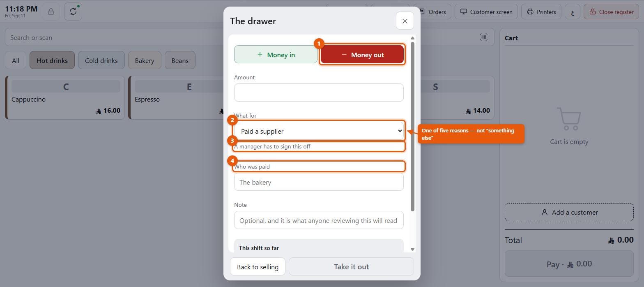
Task: Click the drawer scrollbar thumb
Action: tap(412, 127)
